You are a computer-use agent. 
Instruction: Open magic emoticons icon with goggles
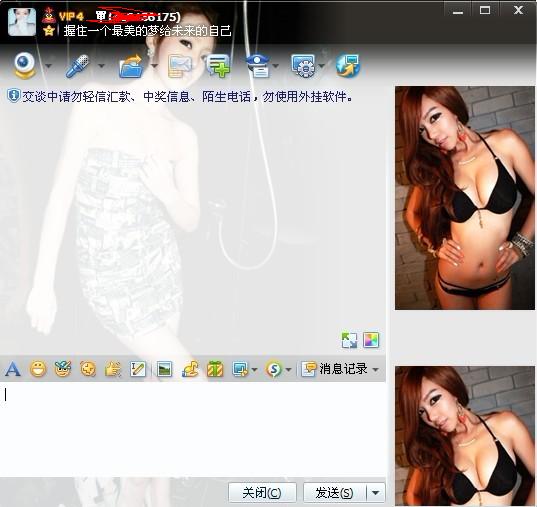pyautogui.click(x=63, y=369)
